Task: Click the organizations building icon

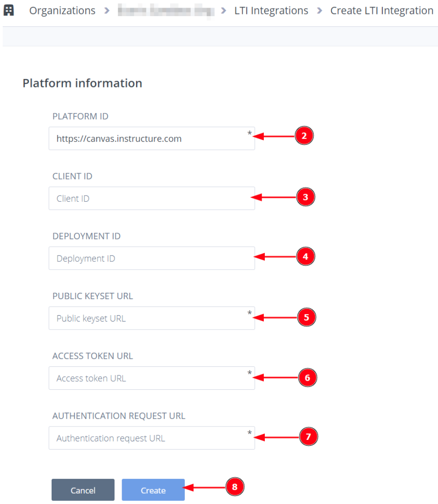Action: click(x=9, y=10)
